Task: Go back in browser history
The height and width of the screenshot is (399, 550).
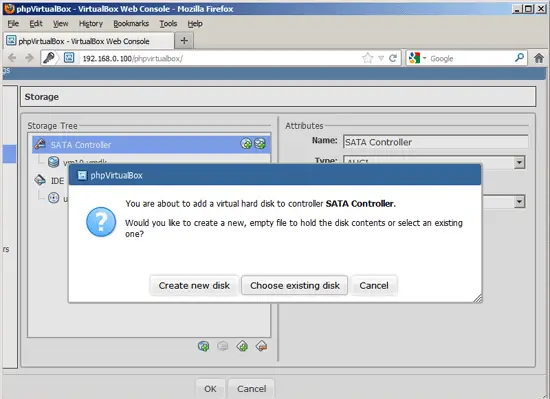Action: coord(12,58)
